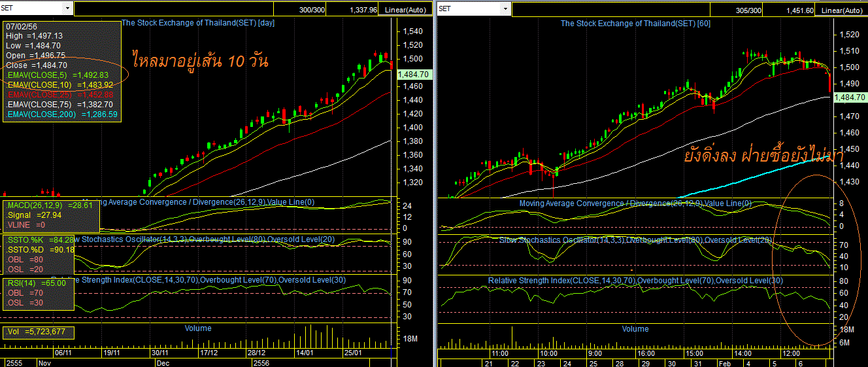Click the 14/01 date on the time axis
Viewport: 868px width, 367px height.
(x=305, y=353)
